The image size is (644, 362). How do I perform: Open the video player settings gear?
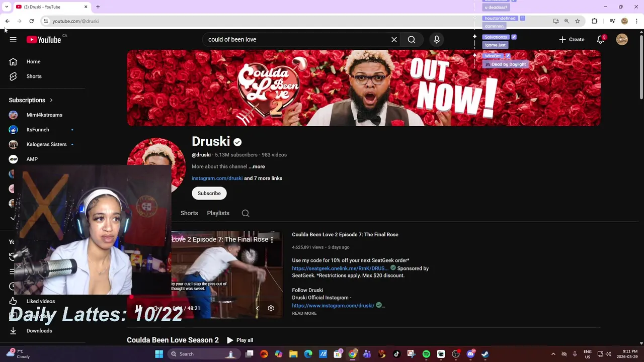pos(271,308)
